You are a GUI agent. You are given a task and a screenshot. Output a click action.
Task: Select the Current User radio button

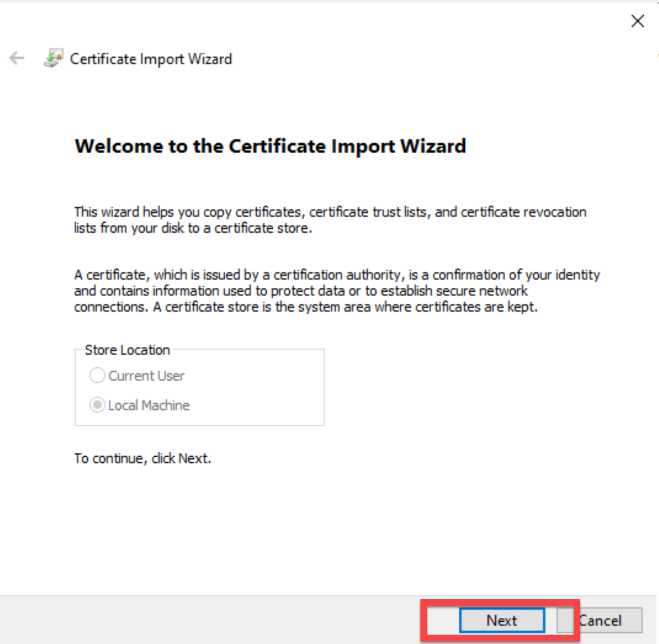click(97, 375)
